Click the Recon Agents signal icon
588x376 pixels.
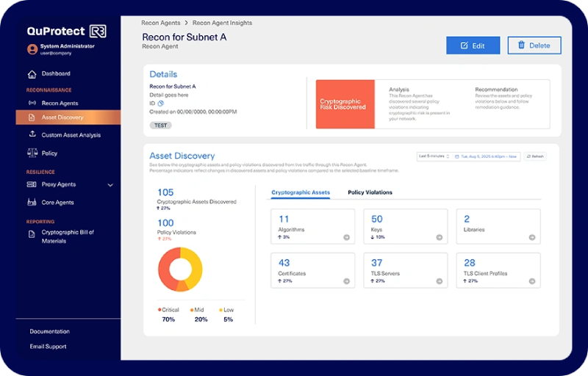pyautogui.click(x=32, y=104)
